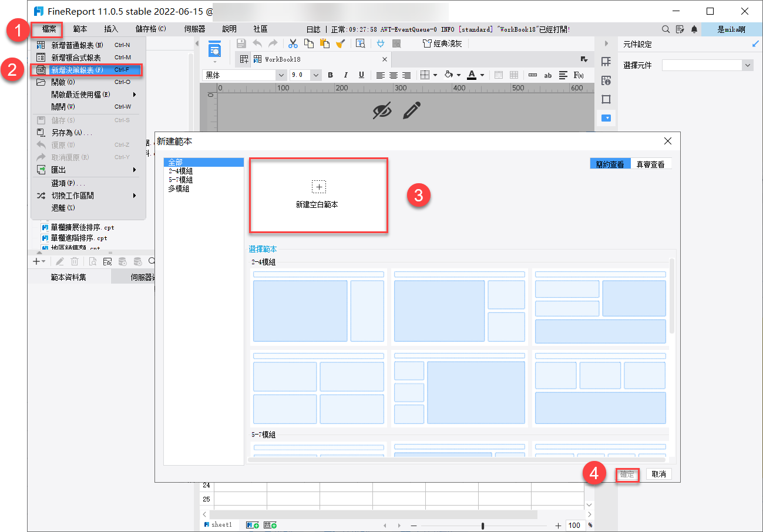
Task: Click the Cut scissors icon
Action: (x=293, y=43)
